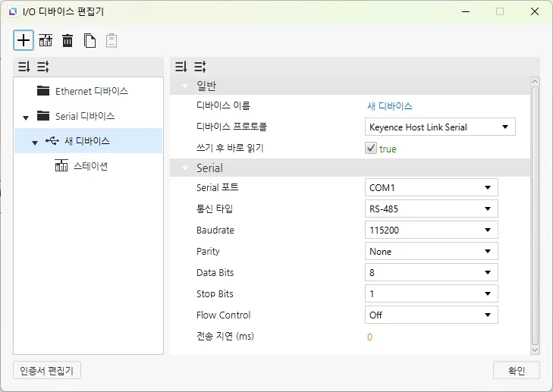Viewport: 553px width, 392px height.
Task: Click the copy document toolbar icon
Action: coord(90,40)
